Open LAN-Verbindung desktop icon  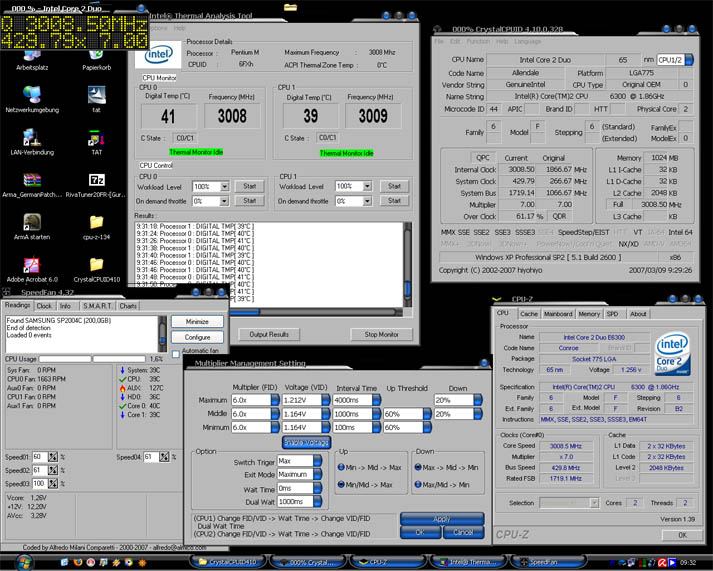point(32,142)
